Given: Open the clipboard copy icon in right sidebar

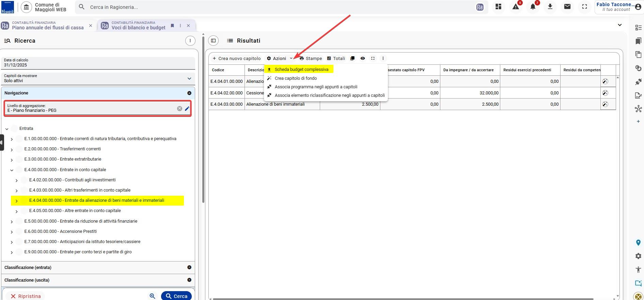Looking at the screenshot, I should [x=638, y=55].
